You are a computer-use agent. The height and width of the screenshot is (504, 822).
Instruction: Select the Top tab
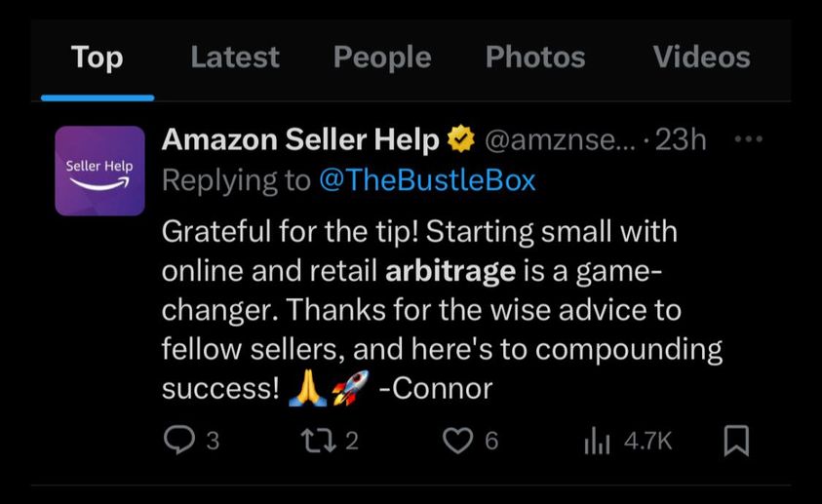tap(97, 58)
